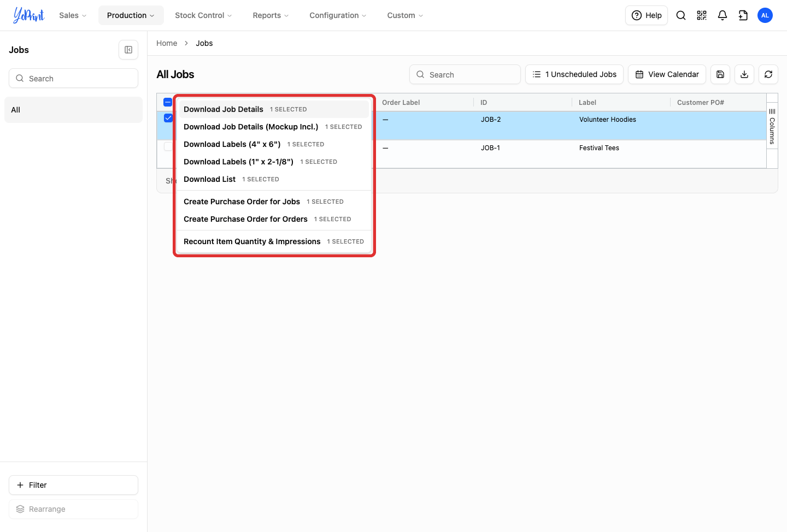Toggle the select-all header checkbox
Image resolution: width=787 pixels, height=532 pixels.
click(x=168, y=102)
